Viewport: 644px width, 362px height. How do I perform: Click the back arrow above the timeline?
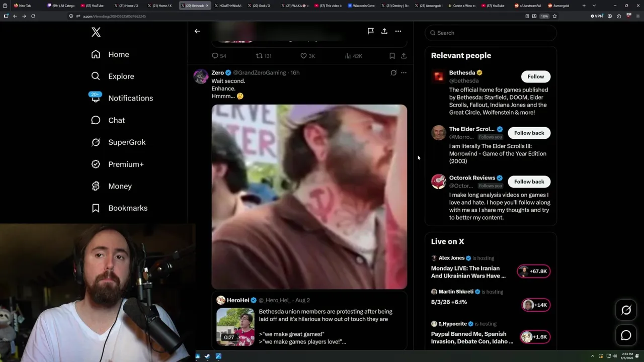click(197, 31)
